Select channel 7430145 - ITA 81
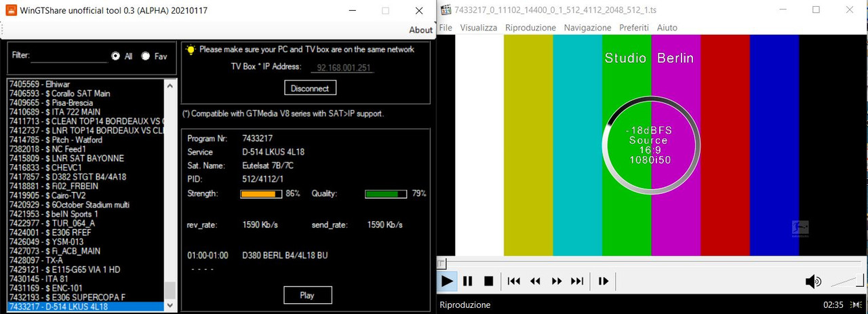 85,279
